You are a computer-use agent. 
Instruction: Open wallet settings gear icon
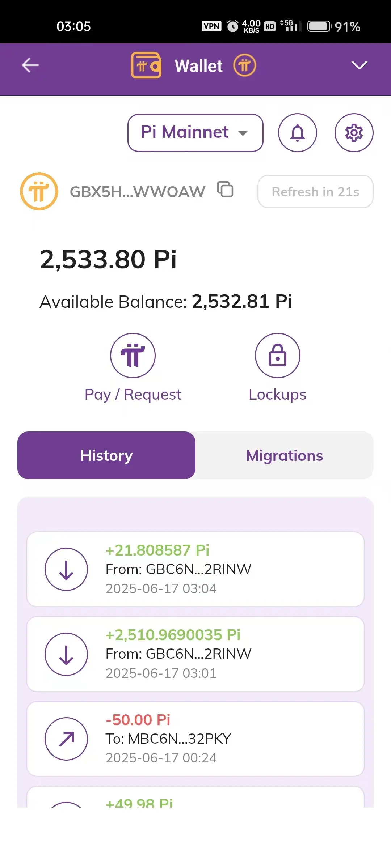[x=354, y=133]
